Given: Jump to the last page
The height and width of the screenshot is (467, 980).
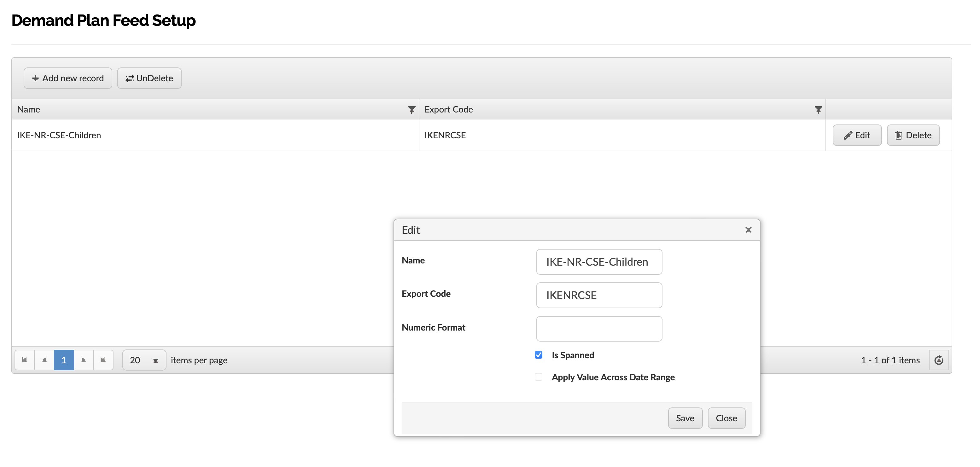Looking at the screenshot, I should [103, 360].
